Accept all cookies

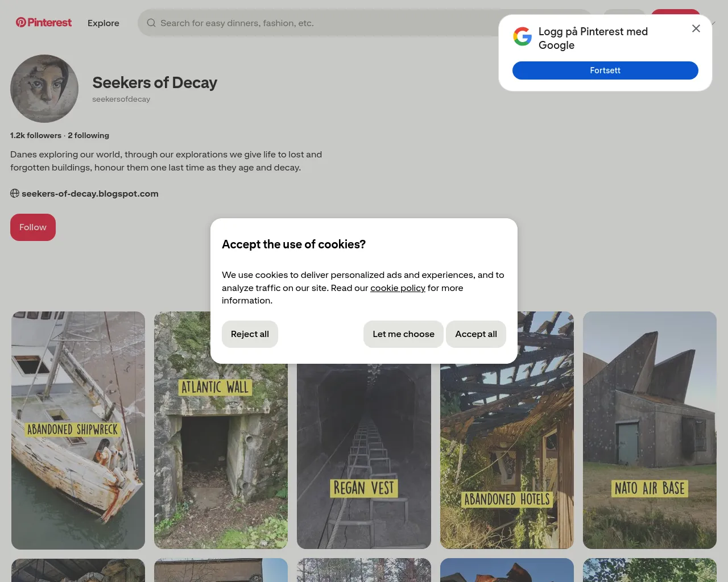(476, 334)
